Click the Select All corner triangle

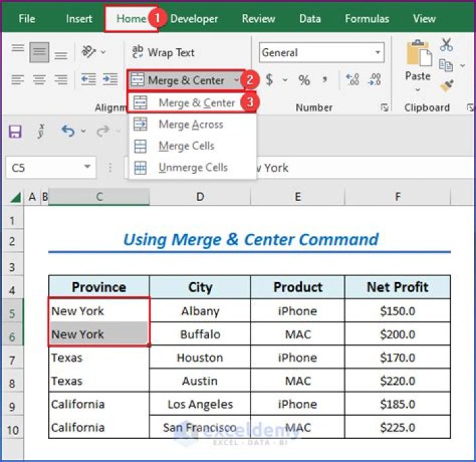point(15,198)
